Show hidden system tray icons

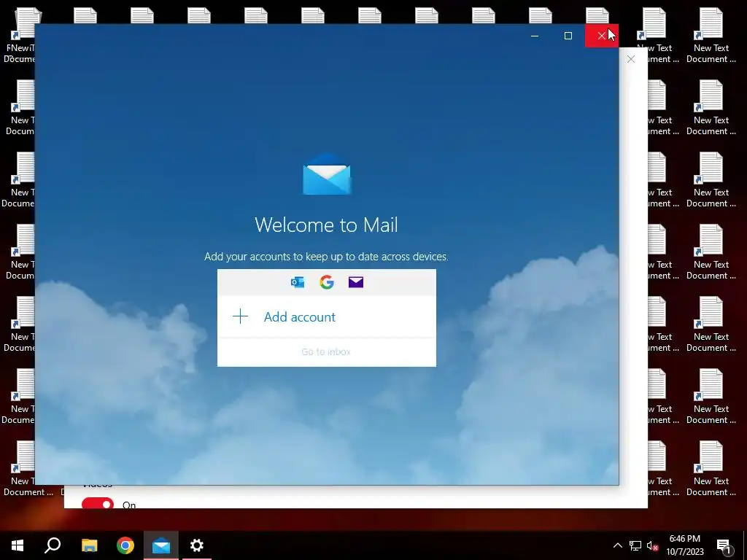click(617, 545)
